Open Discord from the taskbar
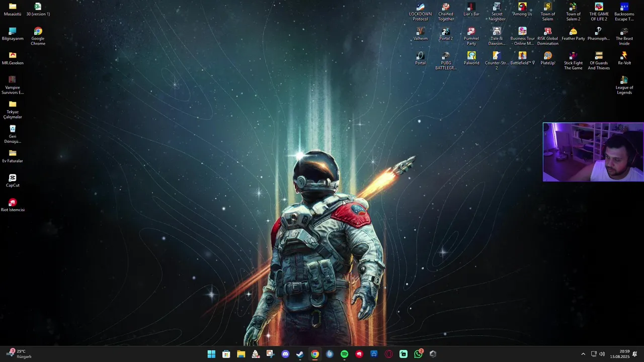The width and height of the screenshot is (644, 362). [285, 354]
